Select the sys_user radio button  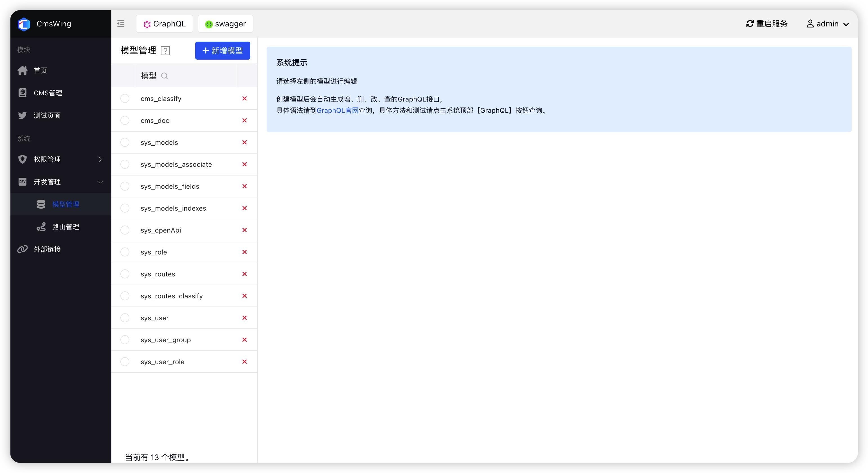point(125,318)
